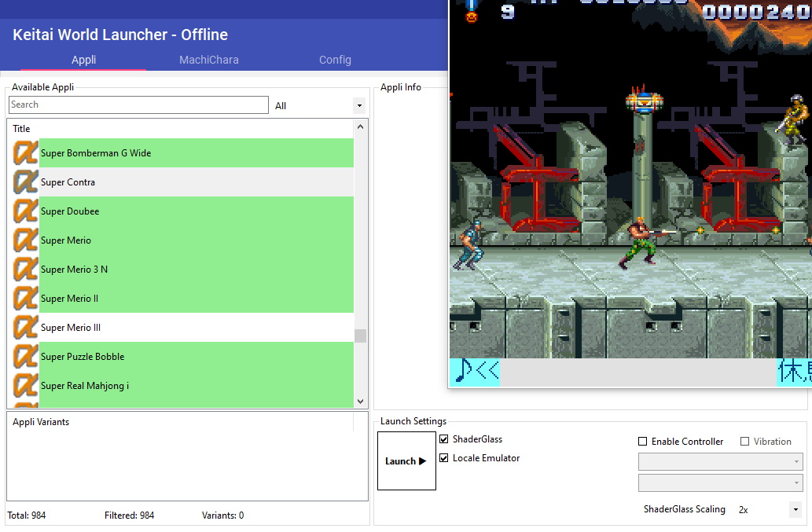Click the icon beside Super Merio

tap(25, 240)
